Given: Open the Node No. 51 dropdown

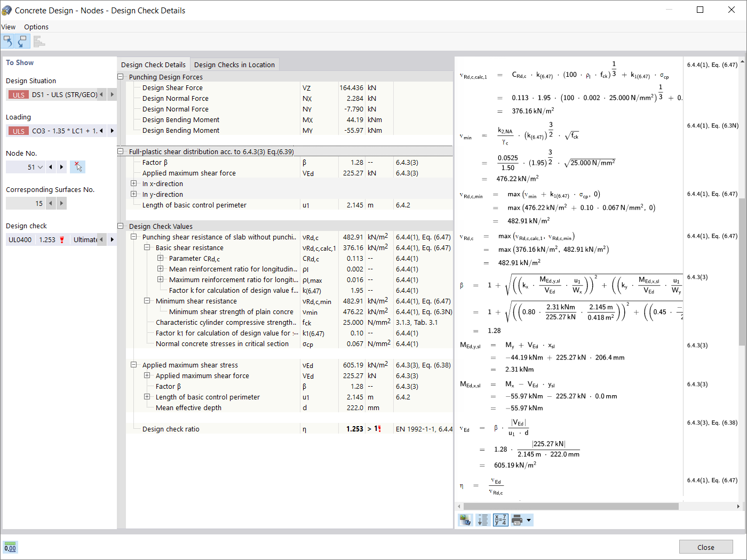Looking at the screenshot, I should tap(40, 167).
